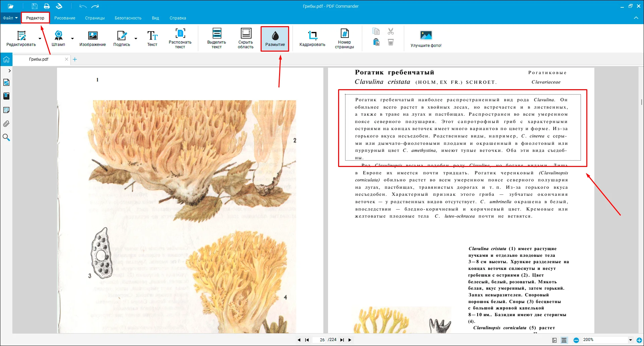
Task: Add a new document tab with plus
Action: click(x=75, y=59)
